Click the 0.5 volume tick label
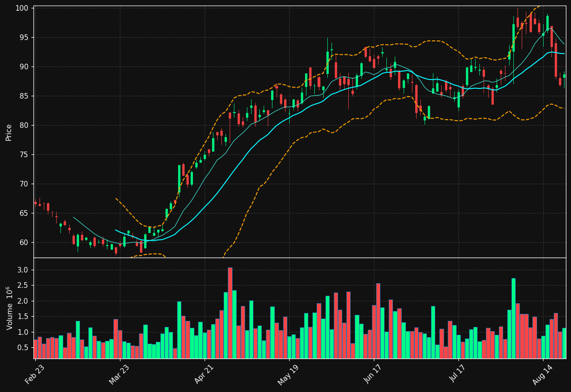This screenshot has width=571, height=392. pos(24,348)
